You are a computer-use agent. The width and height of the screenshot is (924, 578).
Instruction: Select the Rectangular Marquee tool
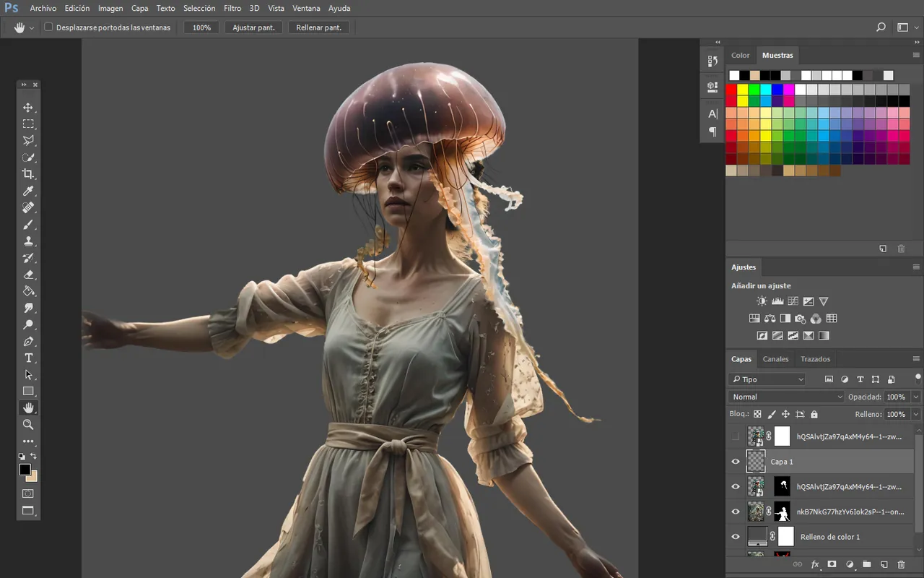28,124
